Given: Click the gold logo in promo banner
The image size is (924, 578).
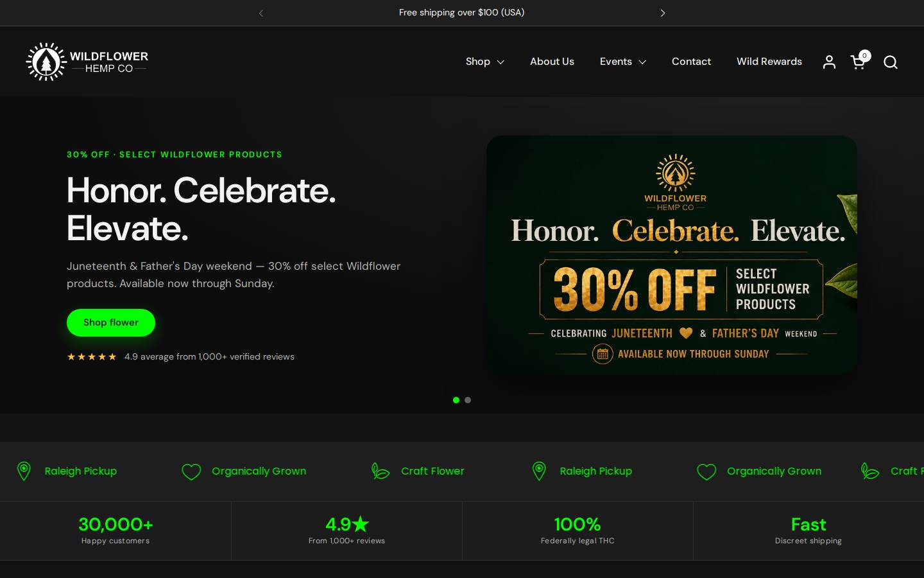Looking at the screenshot, I should pos(675,182).
